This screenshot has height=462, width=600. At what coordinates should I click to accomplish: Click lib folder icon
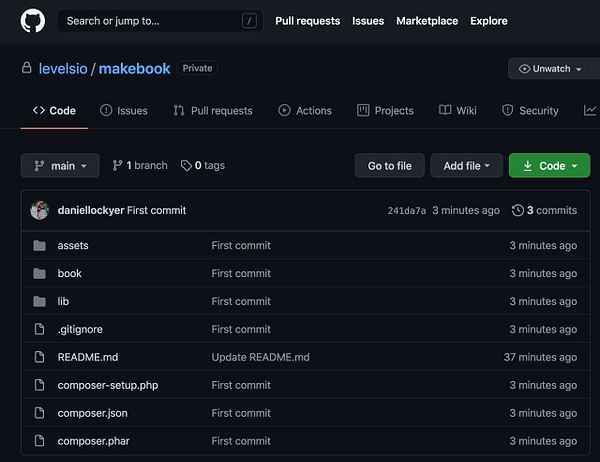[x=39, y=301]
